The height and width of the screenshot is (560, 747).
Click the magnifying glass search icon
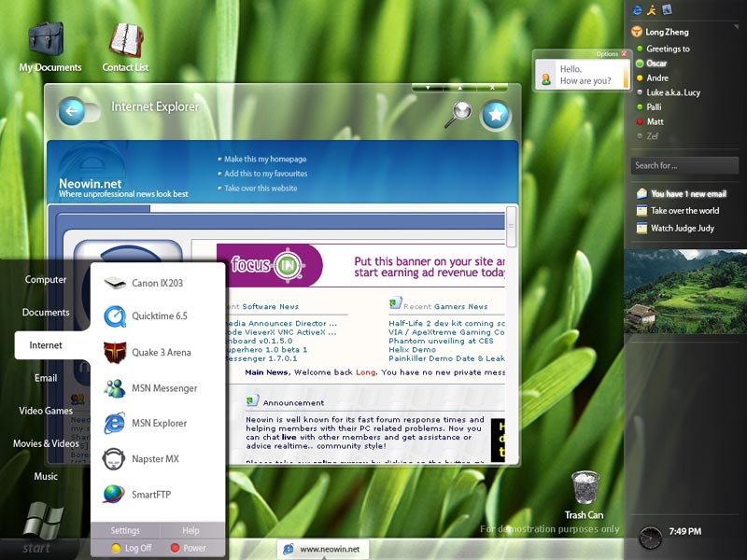coord(458,114)
